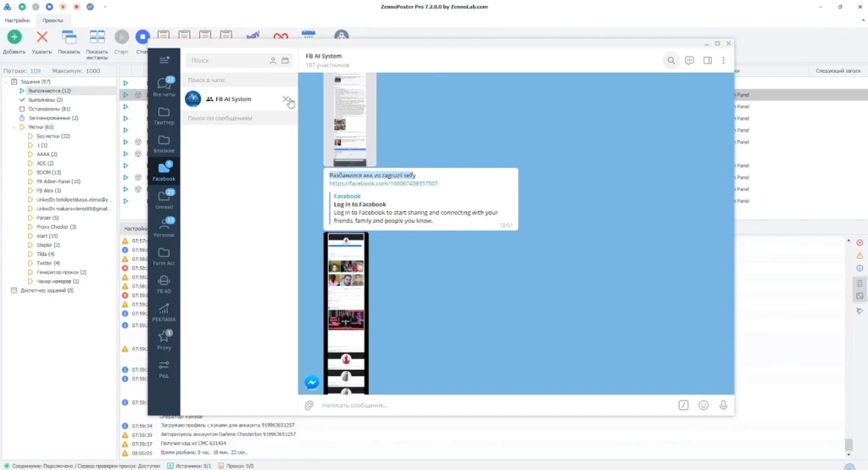
Task: Select Proxy Checker (3) label
Action: tap(56, 227)
